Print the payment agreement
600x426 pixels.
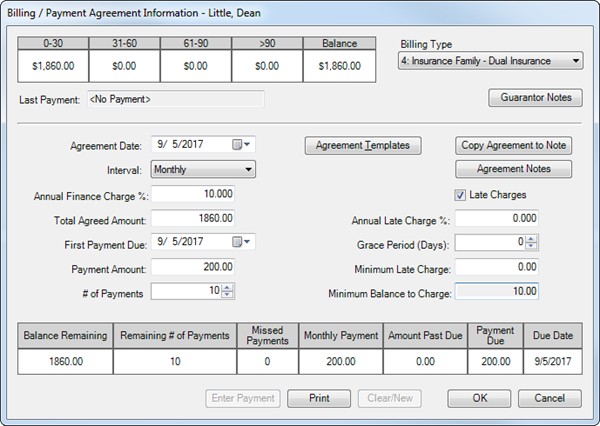(x=319, y=398)
